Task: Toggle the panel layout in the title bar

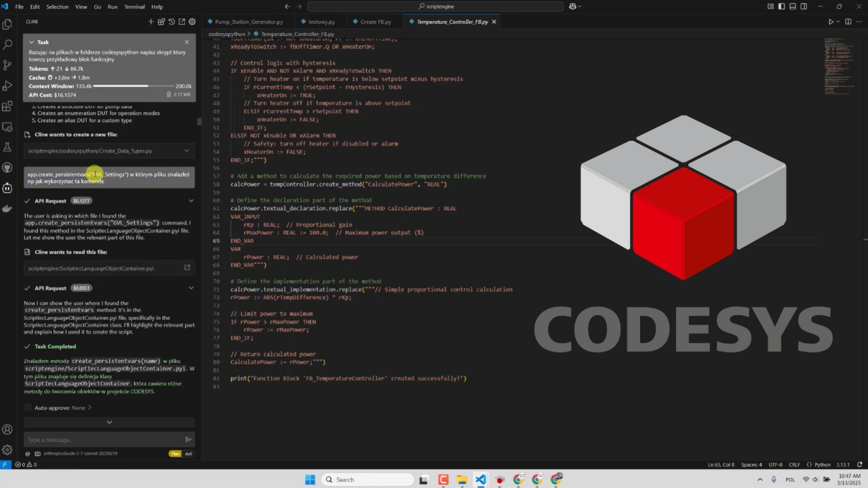Action: click(x=792, y=6)
